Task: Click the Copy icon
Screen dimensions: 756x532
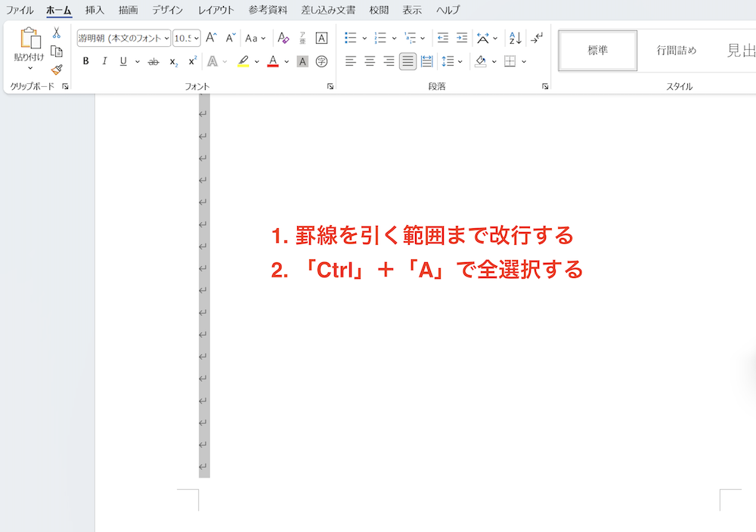Action: point(57,51)
